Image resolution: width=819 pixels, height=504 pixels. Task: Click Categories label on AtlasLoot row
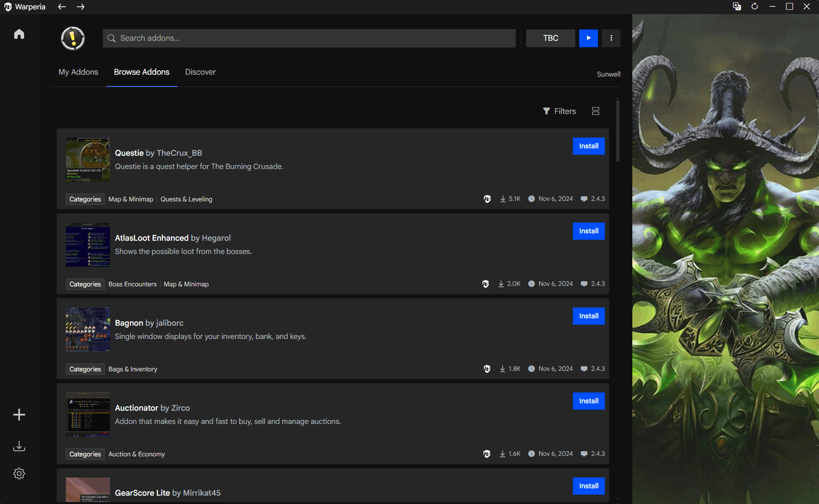click(85, 284)
